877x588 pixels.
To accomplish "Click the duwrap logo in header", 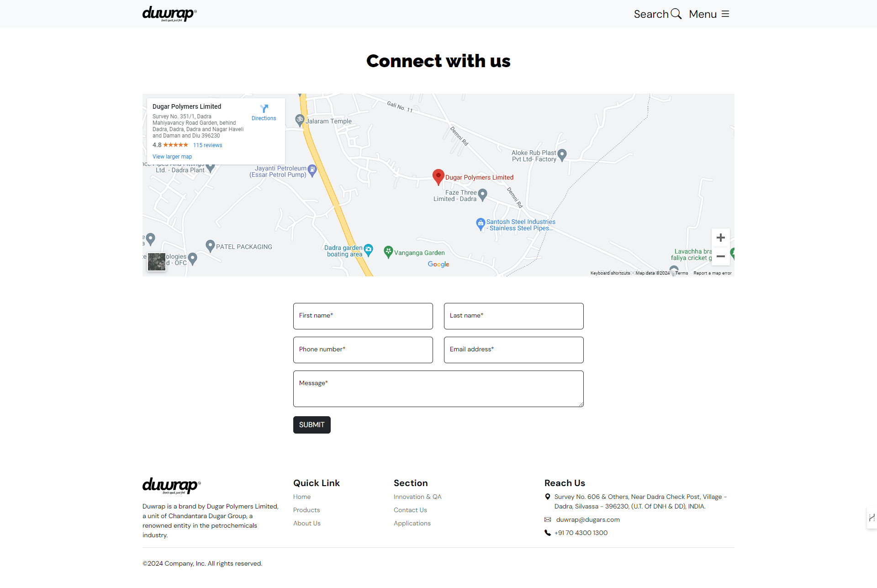I will 169,14.
